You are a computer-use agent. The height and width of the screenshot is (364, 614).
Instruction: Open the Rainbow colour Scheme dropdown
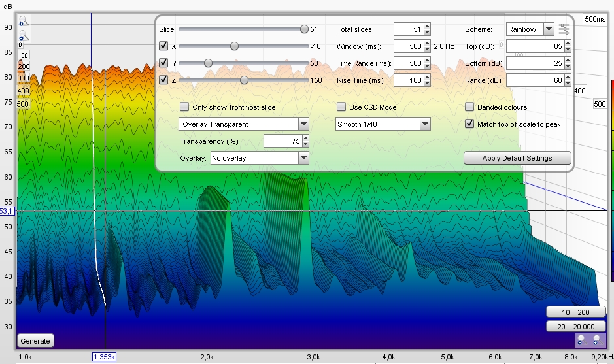(x=530, y=29)
